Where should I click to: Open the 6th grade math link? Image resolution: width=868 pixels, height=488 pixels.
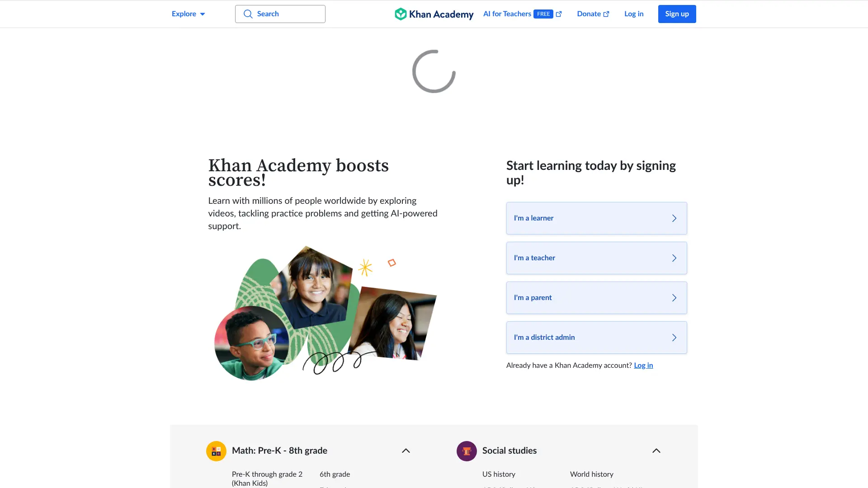[335, 474]
